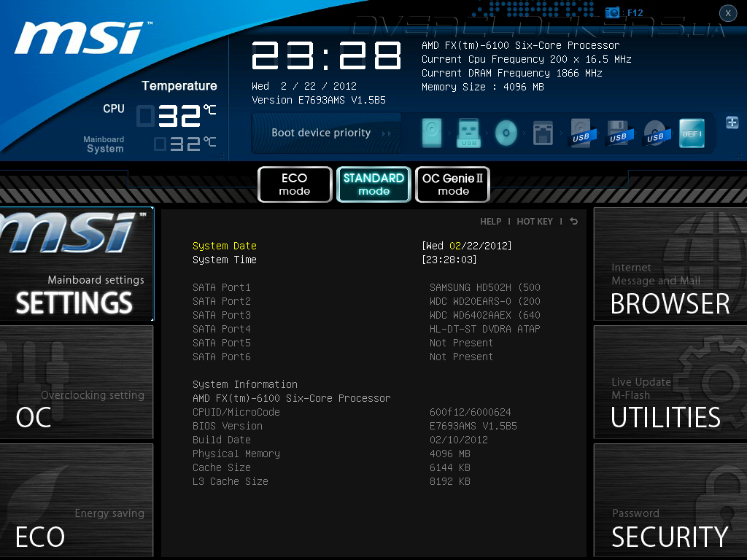Select the System Date row

[352, 246]
